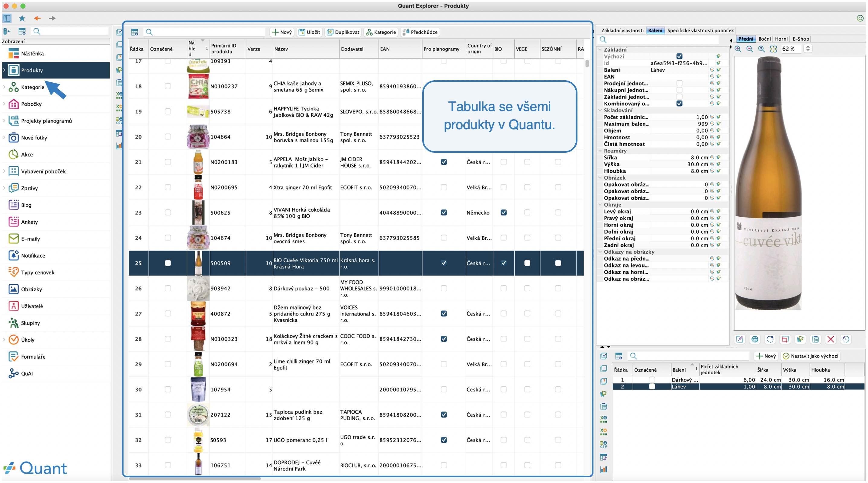This screenshot has height=483, width=868.
Task: Toggle the sidebar panel icon in top toolbar
Action: pos(7,18)
